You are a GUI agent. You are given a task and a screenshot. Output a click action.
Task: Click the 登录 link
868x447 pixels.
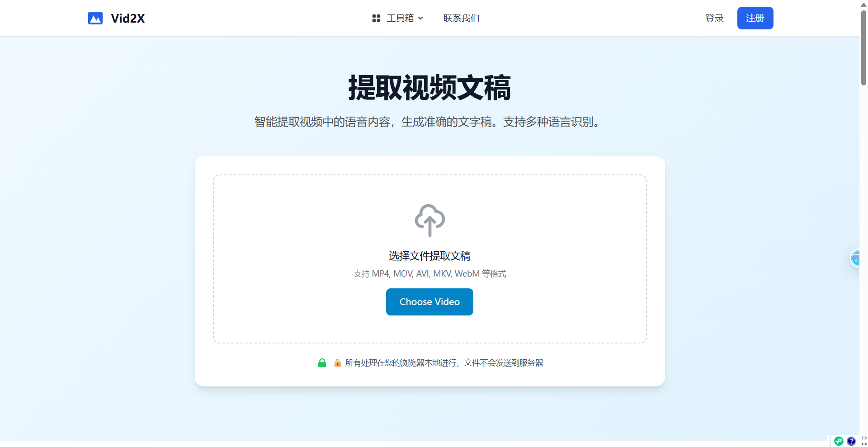714,18
